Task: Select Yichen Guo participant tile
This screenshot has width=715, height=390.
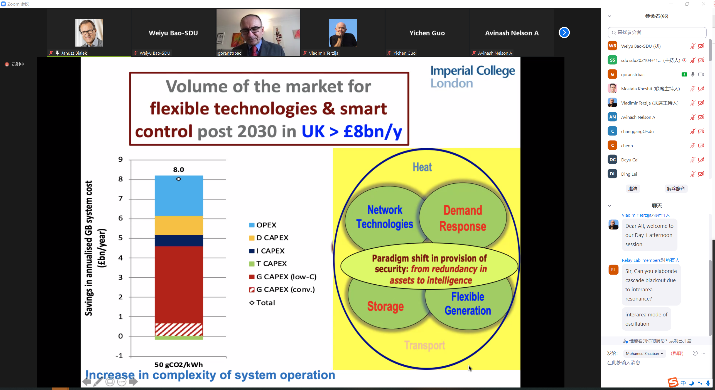Action: [427, 33]
